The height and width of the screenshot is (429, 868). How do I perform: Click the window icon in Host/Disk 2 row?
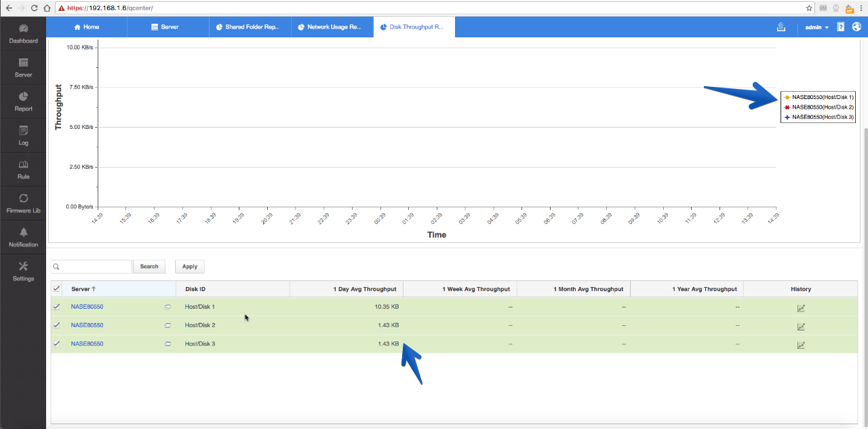(167, 325)
